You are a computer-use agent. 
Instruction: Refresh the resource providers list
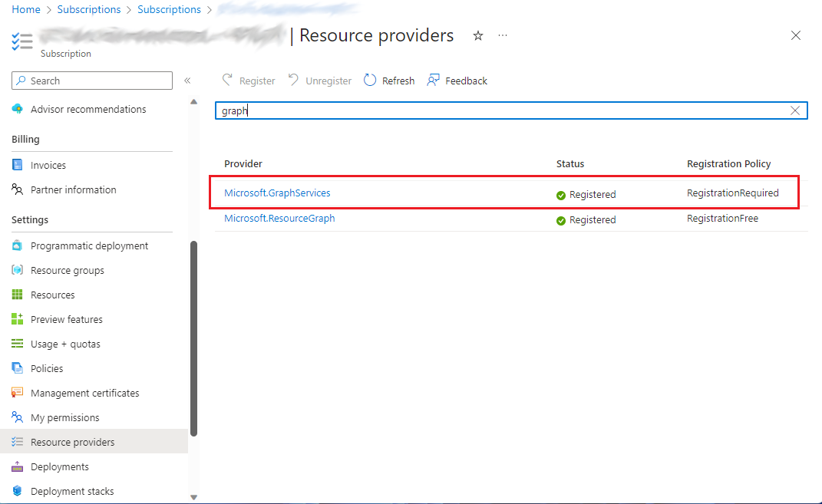pyautogui.click(x=389, y=80)
